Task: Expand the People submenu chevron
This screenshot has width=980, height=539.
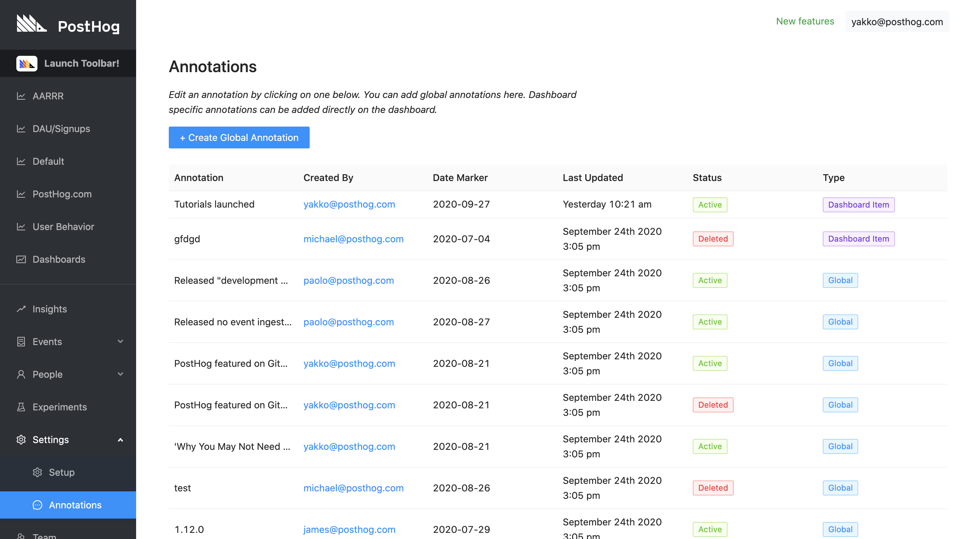Action: pos(120,374)
